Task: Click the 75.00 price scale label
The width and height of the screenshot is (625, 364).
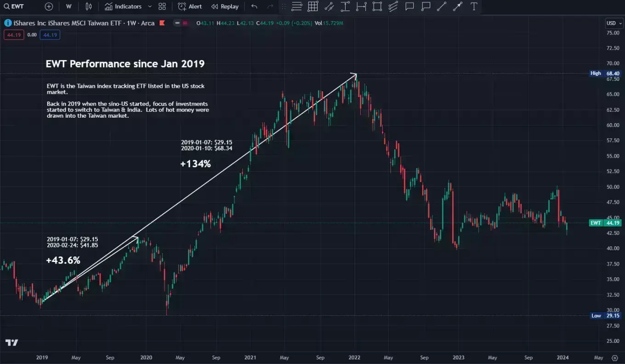Action: click(x=613, y=33)
